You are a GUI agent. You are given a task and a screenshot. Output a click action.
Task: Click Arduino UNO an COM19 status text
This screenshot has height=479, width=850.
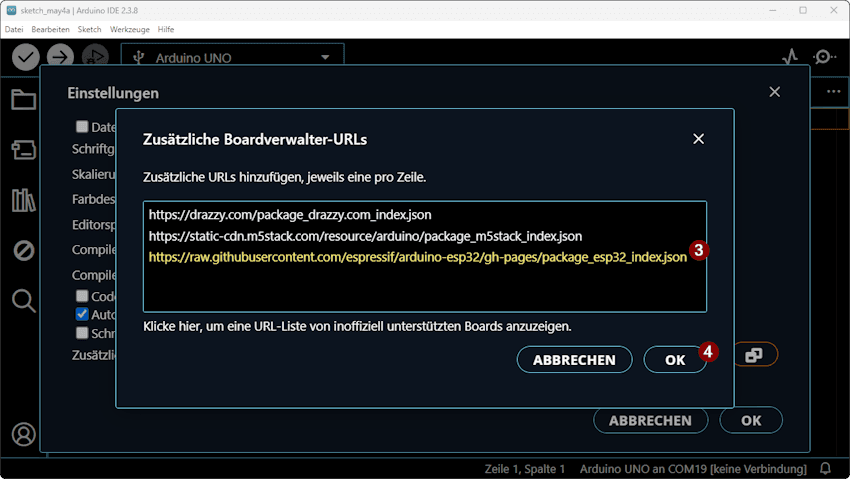point(693,469)
